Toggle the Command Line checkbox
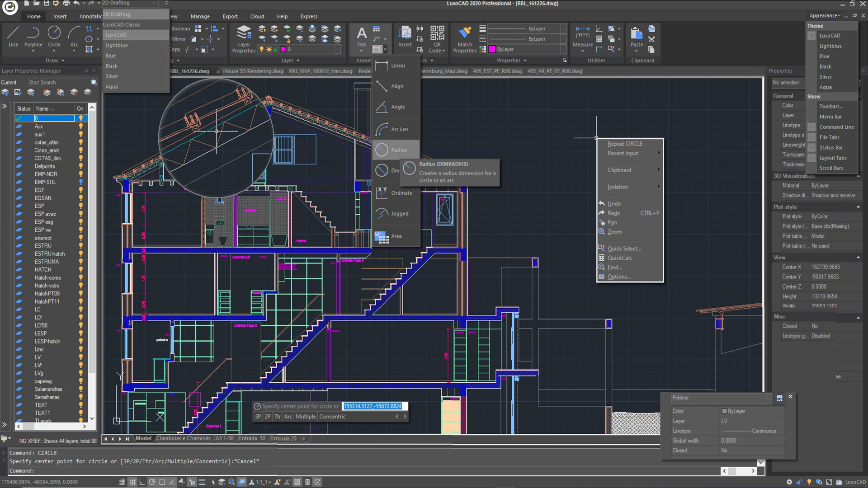Screen dimensions: 868x488 pos(811,127)
